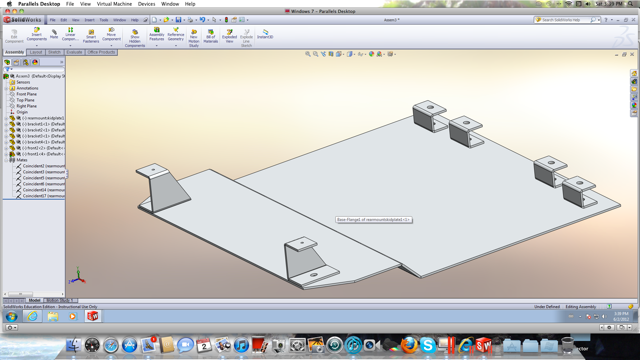
Task: Create an Exploded View
Action: (229, 36)
